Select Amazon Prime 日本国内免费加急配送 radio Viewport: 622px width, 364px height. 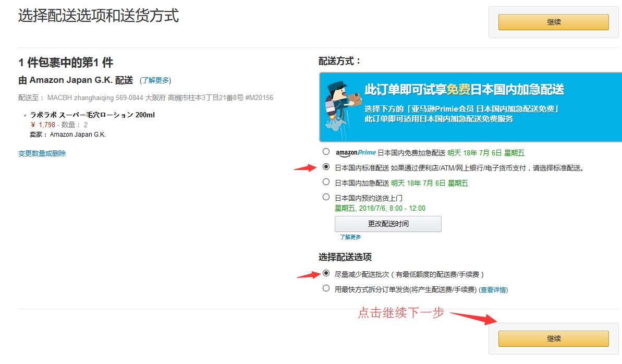pos(326,152)
